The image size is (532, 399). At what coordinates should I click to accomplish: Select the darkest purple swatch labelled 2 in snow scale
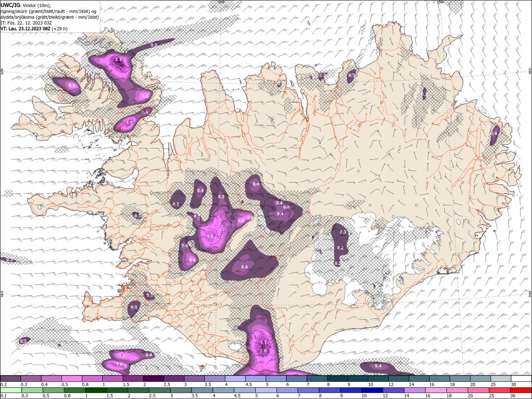pos(153,379)
